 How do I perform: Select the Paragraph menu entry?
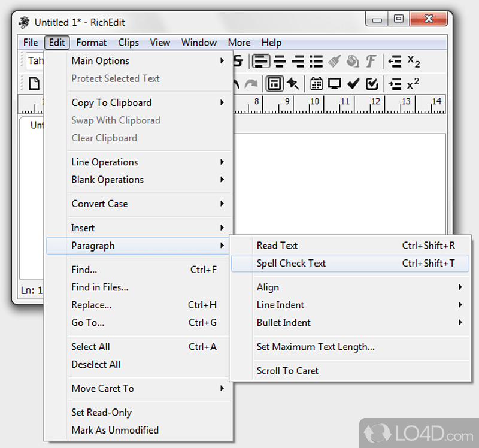click(x=138, y=246)
